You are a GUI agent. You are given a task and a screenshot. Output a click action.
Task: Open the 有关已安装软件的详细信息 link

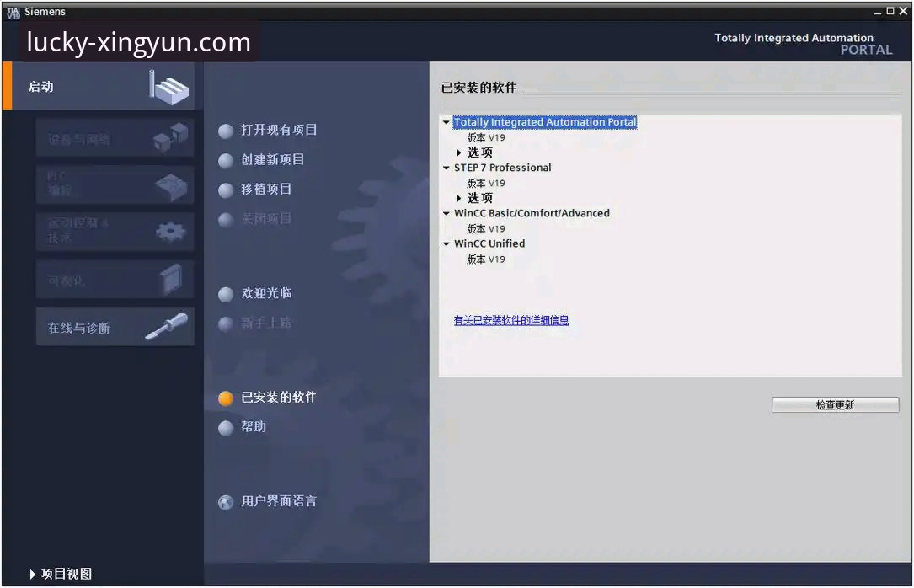(x=511, y=320)
